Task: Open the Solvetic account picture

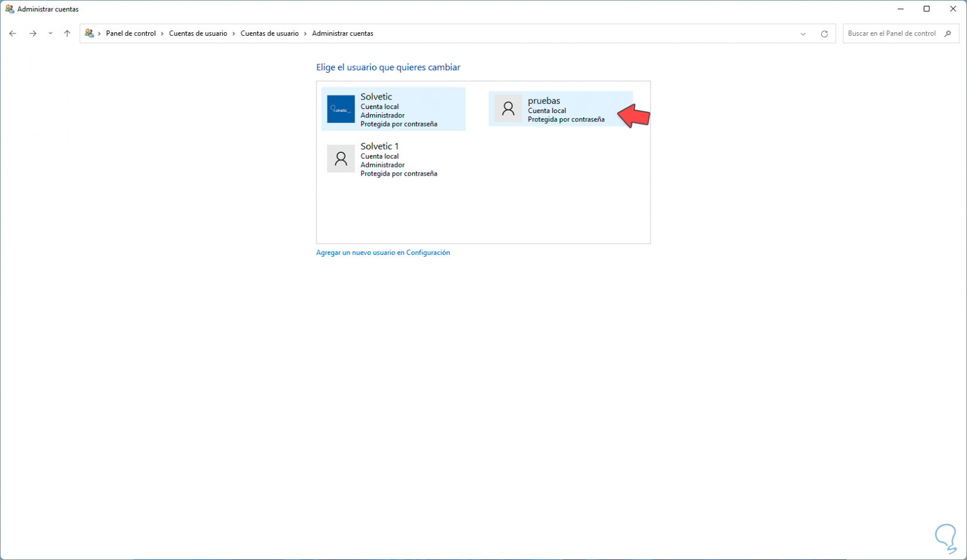Action: click(x=341, y=109)
